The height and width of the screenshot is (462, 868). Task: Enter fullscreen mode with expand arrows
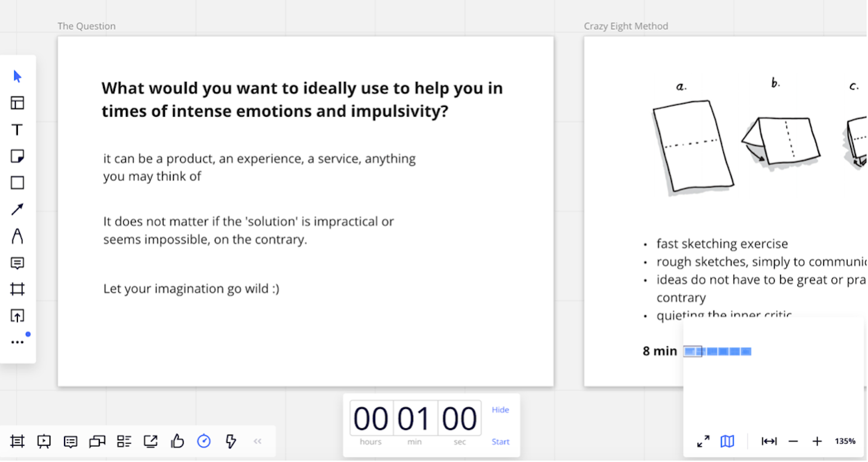click(x=703, y=441)
